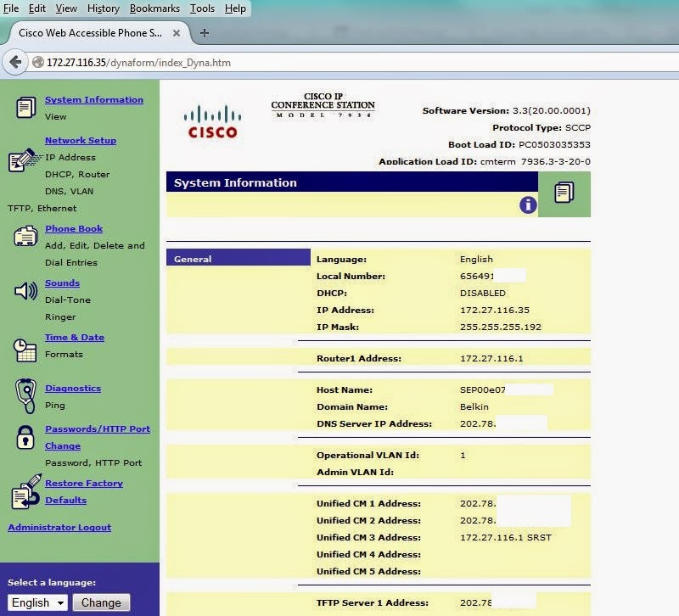Click the DNS Server IP Address label

[374, 423]
